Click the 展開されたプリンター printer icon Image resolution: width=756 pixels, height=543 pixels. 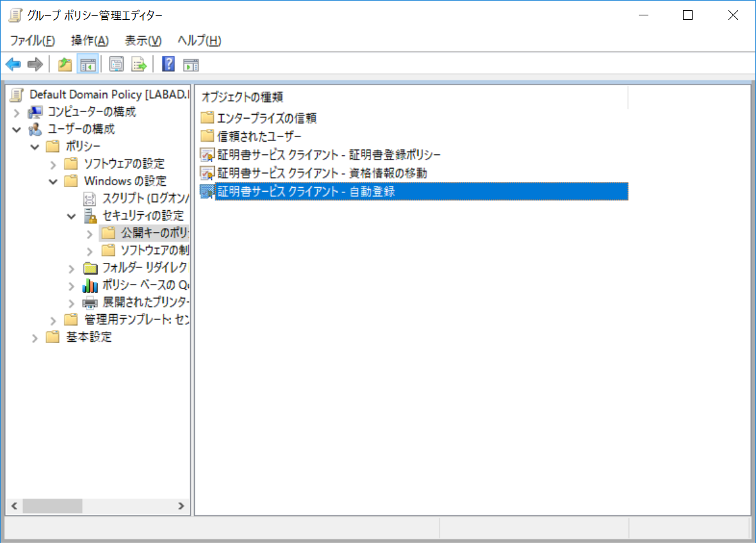click(90, 303)
